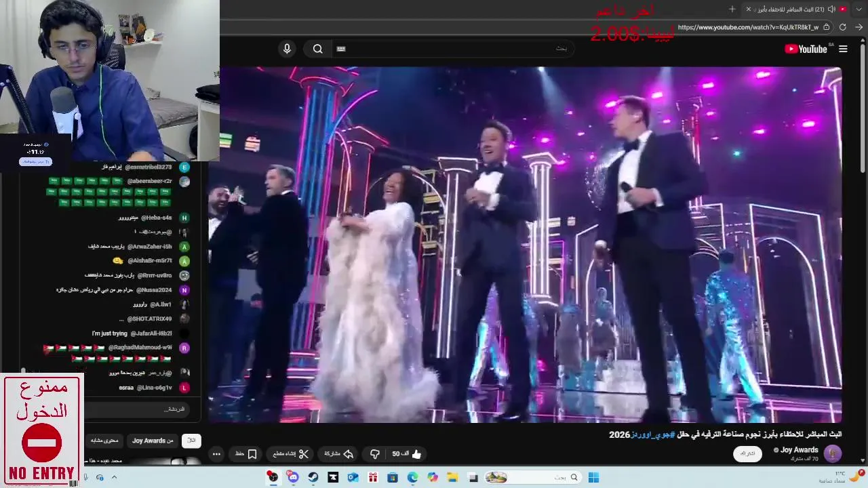Open Outlook from taskbar
The width and height of the screenshot is (868, 488).
click(353, 477)
